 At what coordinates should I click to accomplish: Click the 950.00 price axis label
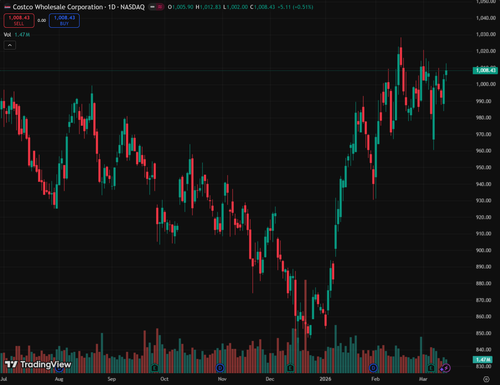(x=484, y=167)
